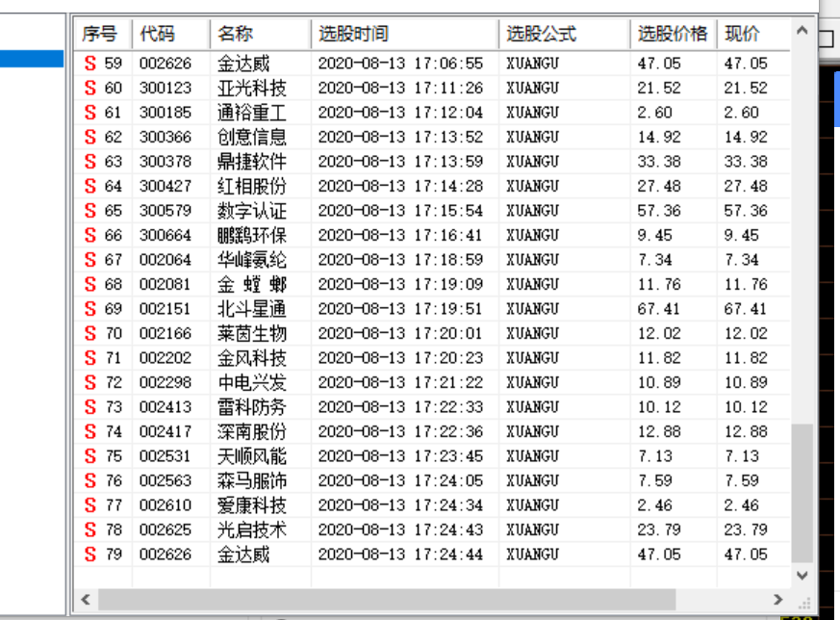Screen dimensions: 840x620
Task: Click the red S icon in row 60
Action: pos(90,88)
